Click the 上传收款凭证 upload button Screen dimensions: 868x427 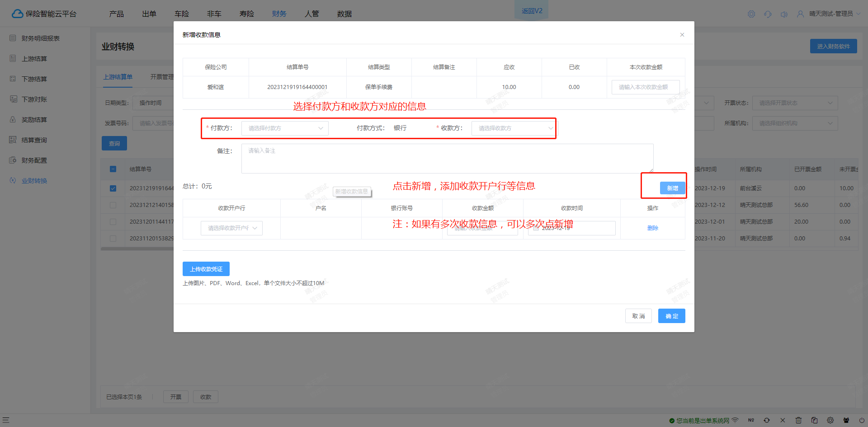coord(206,269)
